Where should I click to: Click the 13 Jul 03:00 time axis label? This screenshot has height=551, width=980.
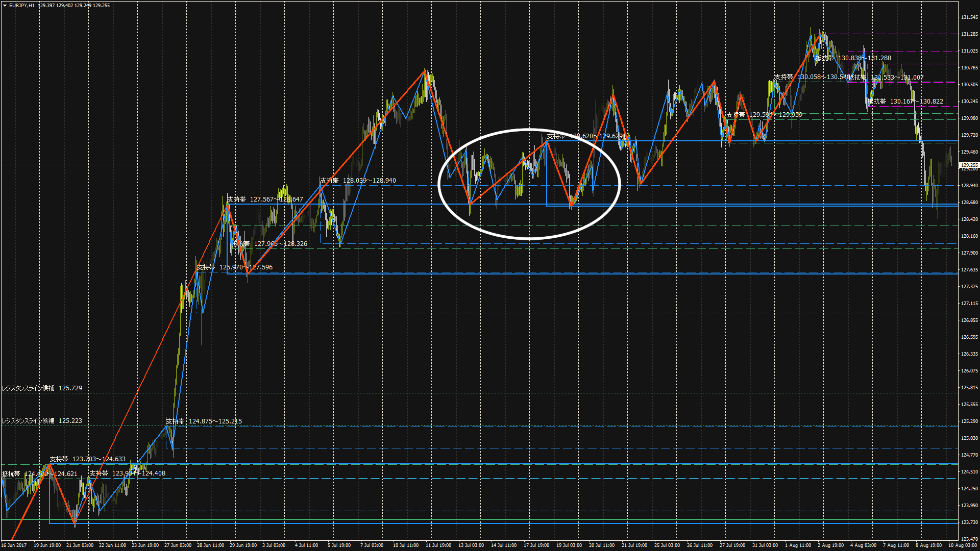pos(471,545)
